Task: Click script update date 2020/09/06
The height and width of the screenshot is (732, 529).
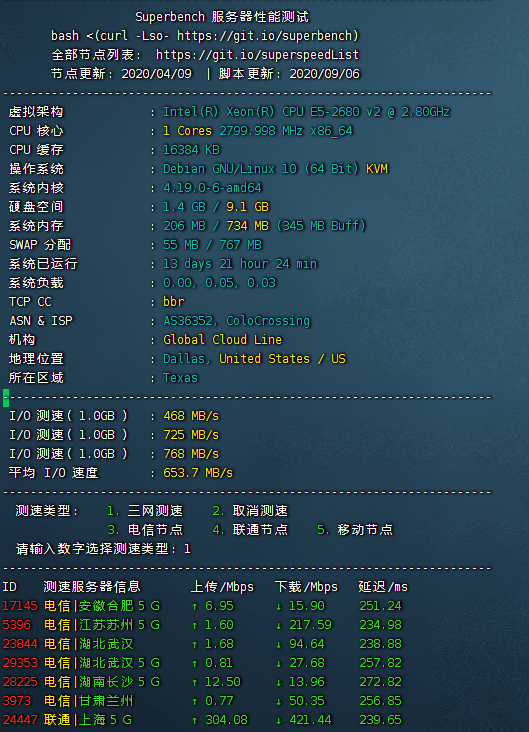Action: (324, 74)
